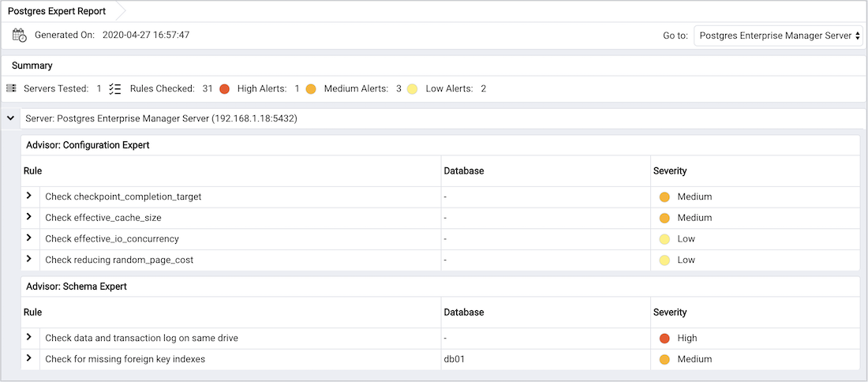
Task: Click the Medium label in the checkpoint_completion_target row
Action: pos(694,197)
